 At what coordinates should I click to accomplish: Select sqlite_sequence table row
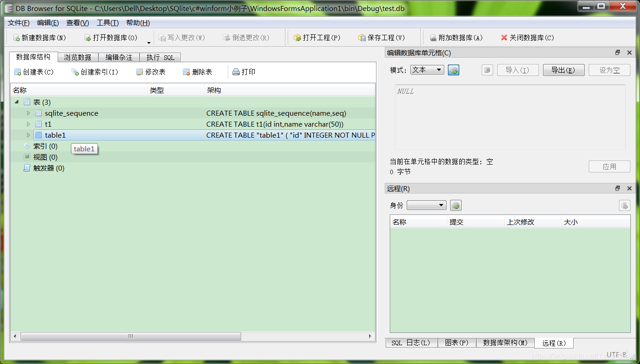[x=193, y=113]
